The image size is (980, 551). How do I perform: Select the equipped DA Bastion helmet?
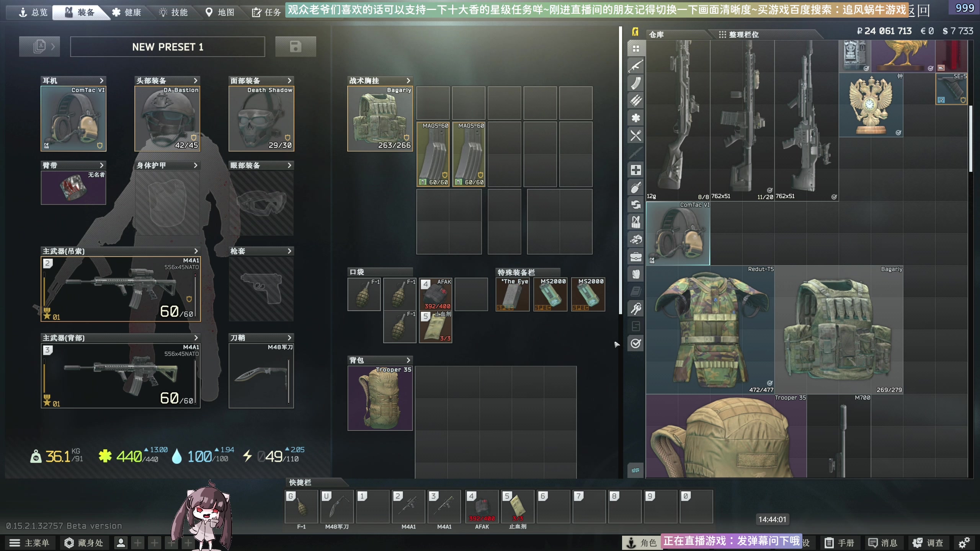pos(167,119)
